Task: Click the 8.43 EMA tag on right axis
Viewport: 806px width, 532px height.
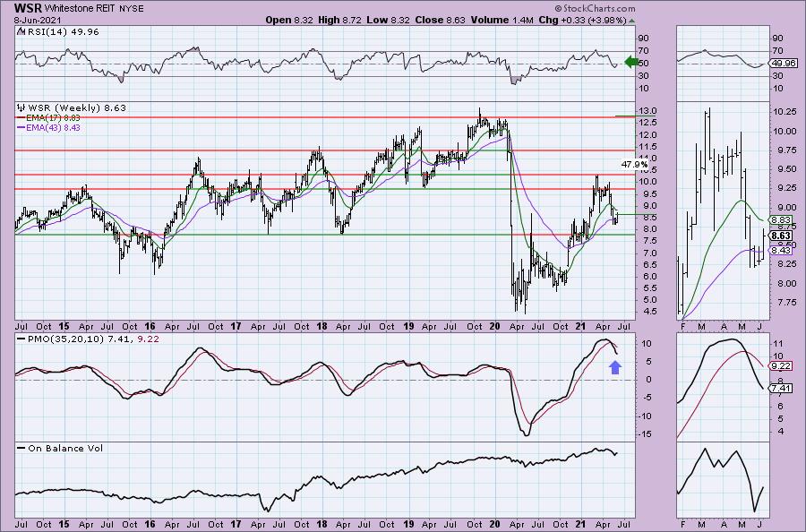Action: pos(781,250)
